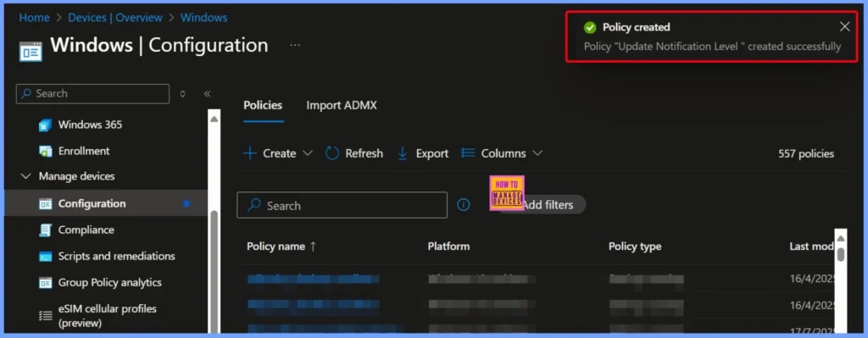Open eSIM cellular profiles (preview)
The width and height of the screenshot is (868, 338).
click(108, 315)
